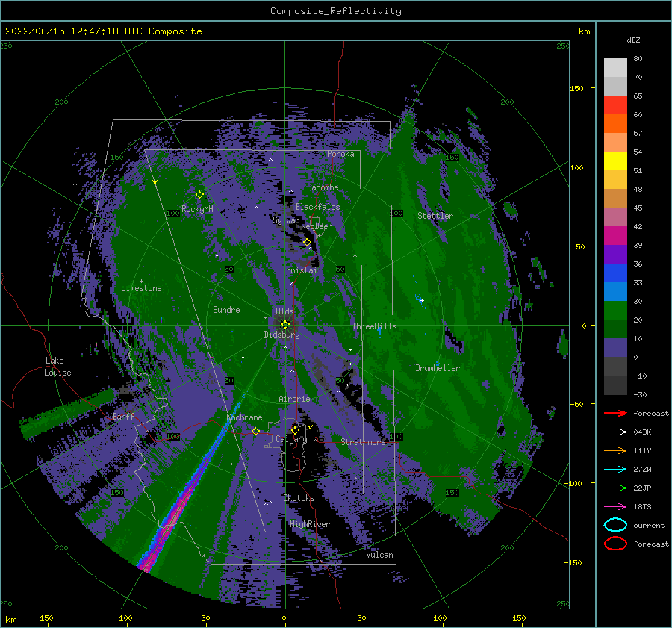
Task: Click the Stettler city label
Action: coord(435,216)
